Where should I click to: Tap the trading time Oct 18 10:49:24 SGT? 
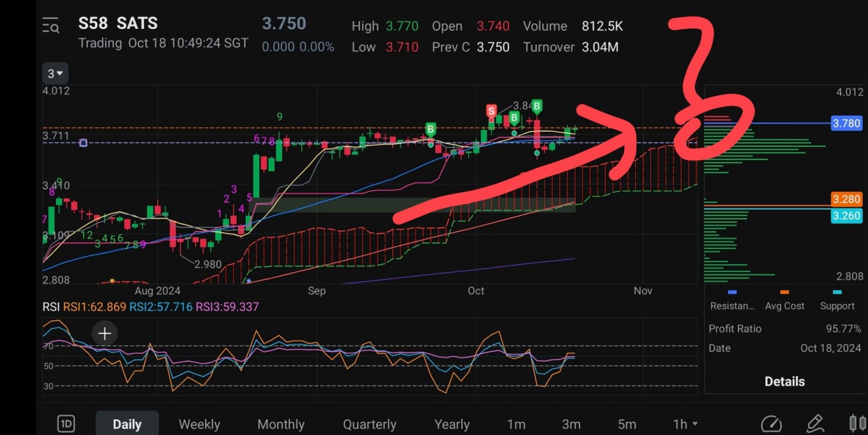(x=188, y=43)
